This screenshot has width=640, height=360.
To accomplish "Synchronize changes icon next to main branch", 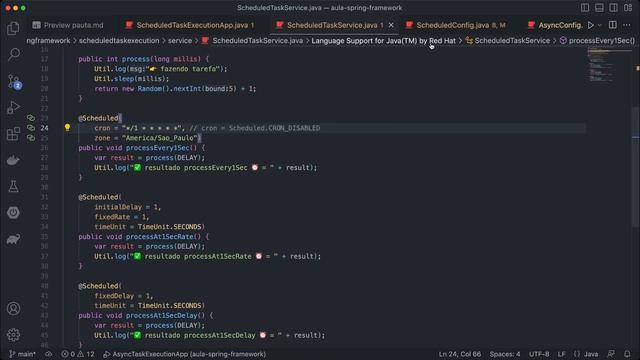I will [49, 354].
